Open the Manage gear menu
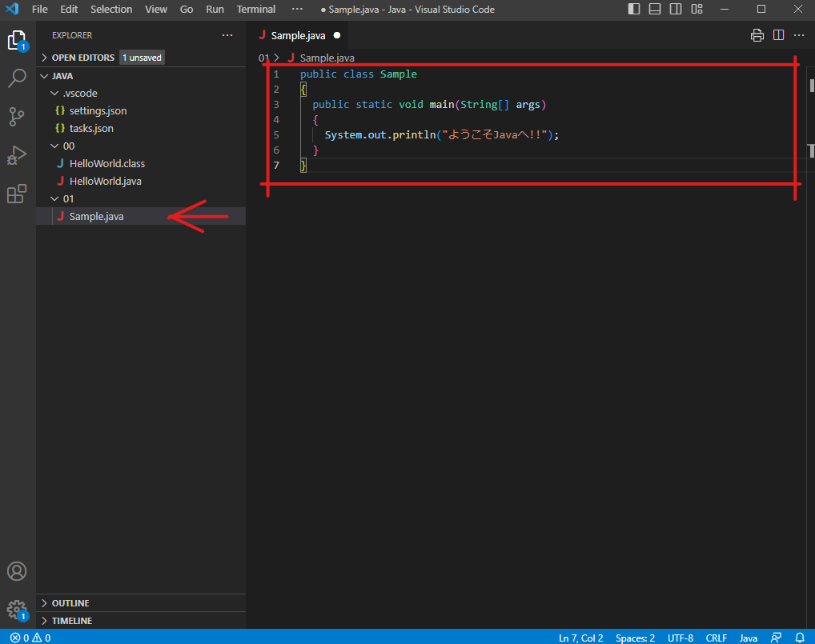 17,610
